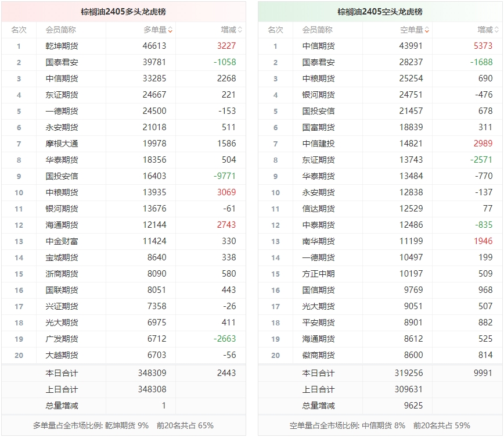Select 国联期货 row
The image size is (504, 437).
click(124, 290)
